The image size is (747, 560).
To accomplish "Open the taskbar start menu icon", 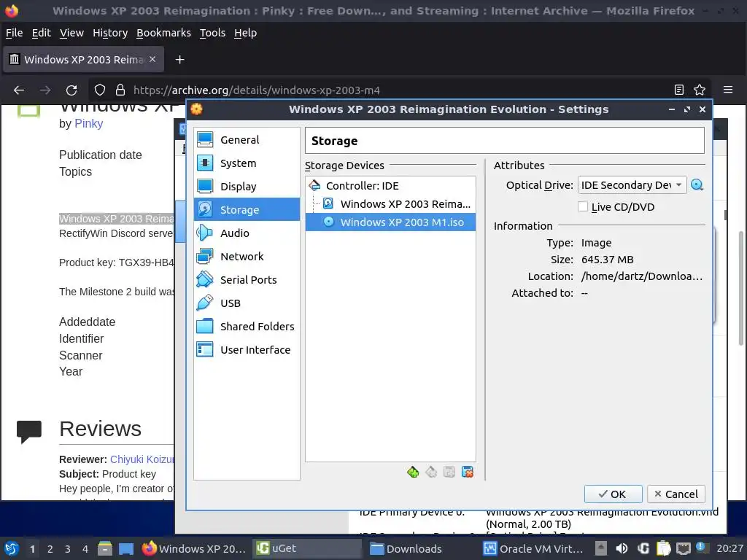I will pyautogui.click(x=12, y=548).
